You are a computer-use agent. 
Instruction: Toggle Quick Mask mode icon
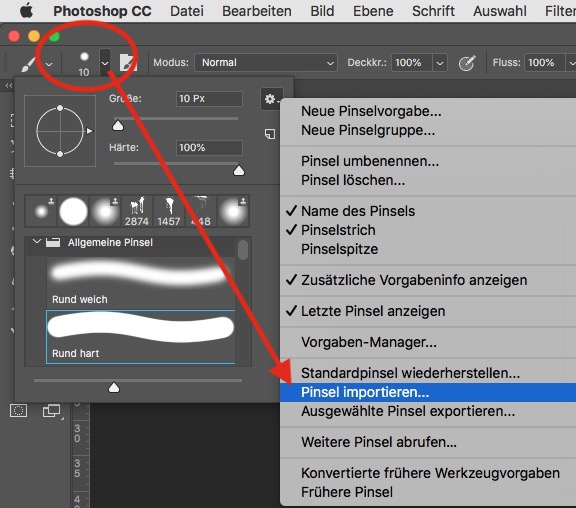pyautogui.click(x=18, y=410)
